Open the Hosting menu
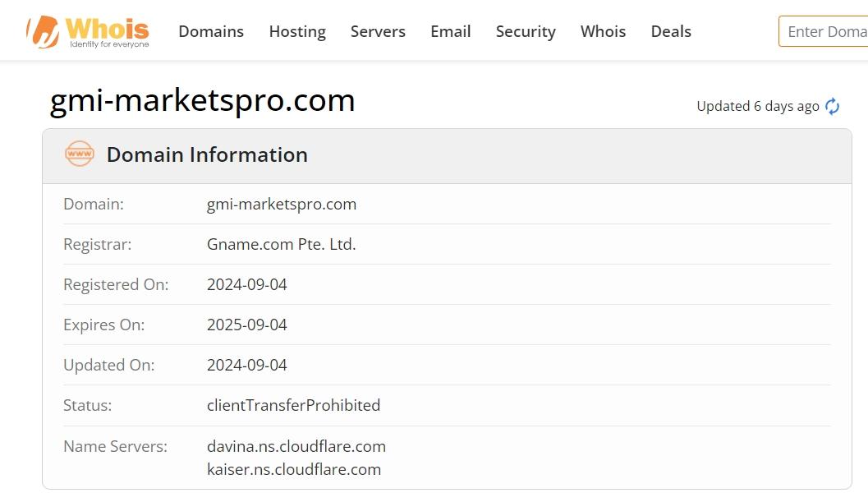 (297, 31)
